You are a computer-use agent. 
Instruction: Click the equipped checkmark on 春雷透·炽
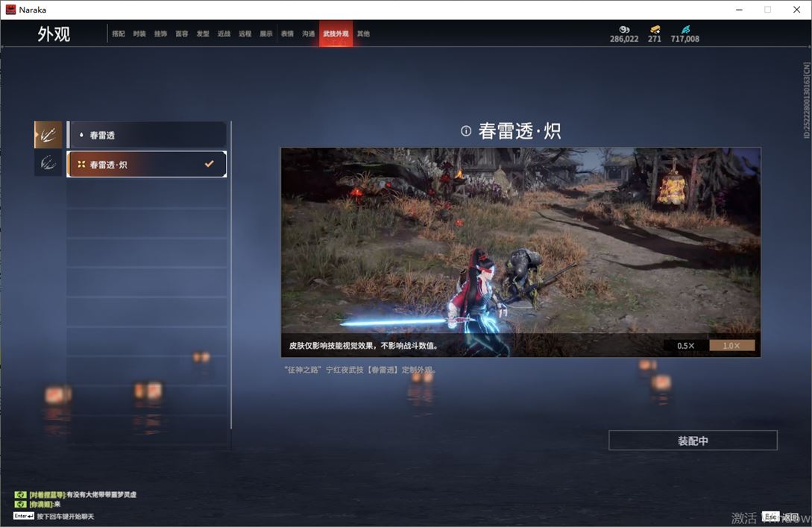coord(210,163)
